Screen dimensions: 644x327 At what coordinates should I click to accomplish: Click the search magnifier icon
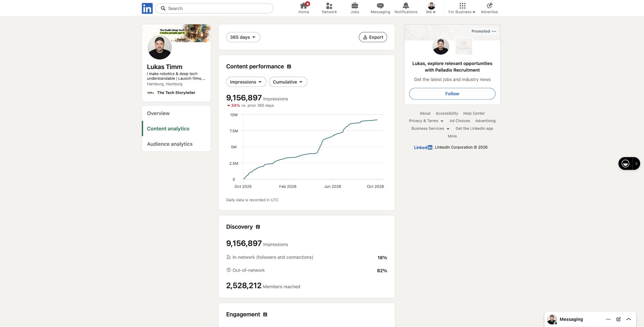(163, 8)
